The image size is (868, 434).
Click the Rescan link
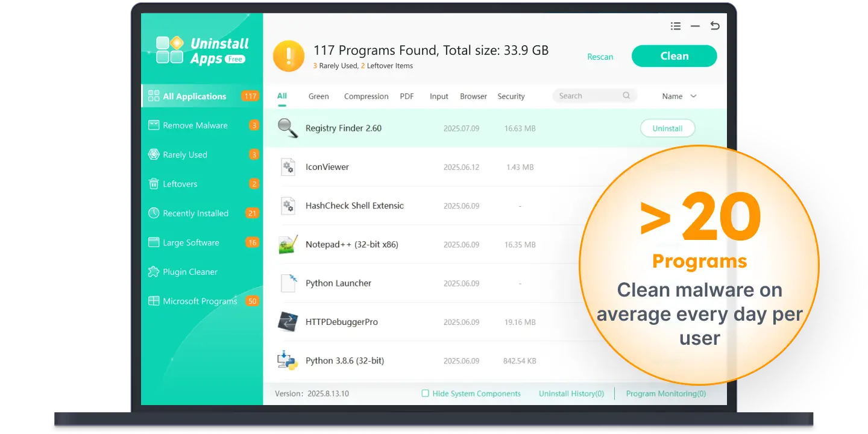coord(600,57)
